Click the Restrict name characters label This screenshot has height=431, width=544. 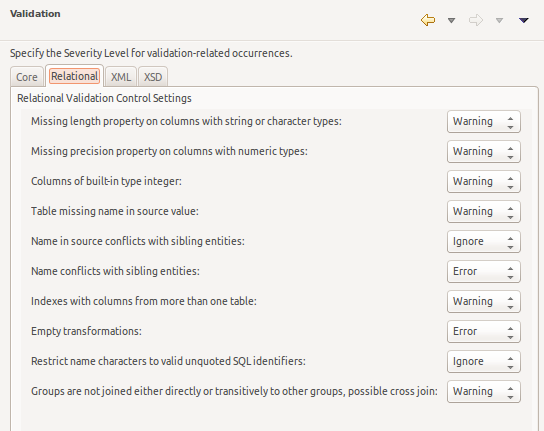[x=168, y=361]
